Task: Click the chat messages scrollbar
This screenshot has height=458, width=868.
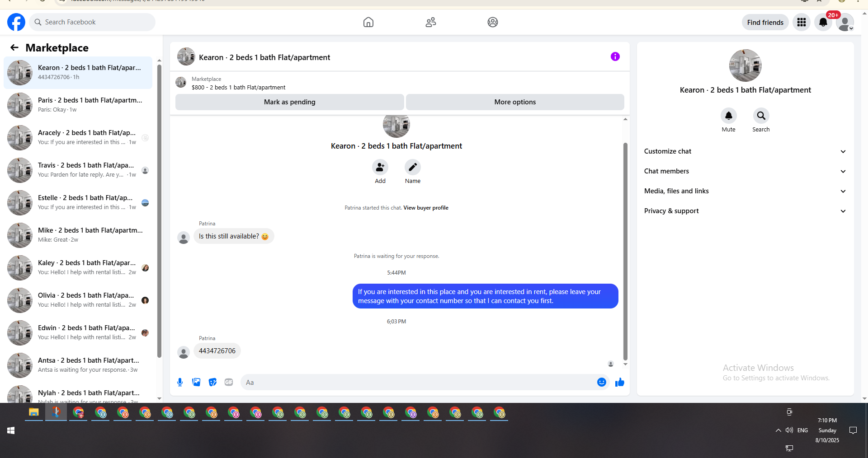Action: coord(625,251)
